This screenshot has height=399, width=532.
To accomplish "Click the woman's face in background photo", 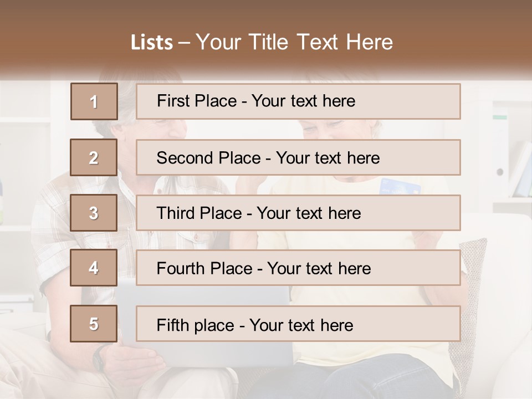I will (x=327, y=129).
